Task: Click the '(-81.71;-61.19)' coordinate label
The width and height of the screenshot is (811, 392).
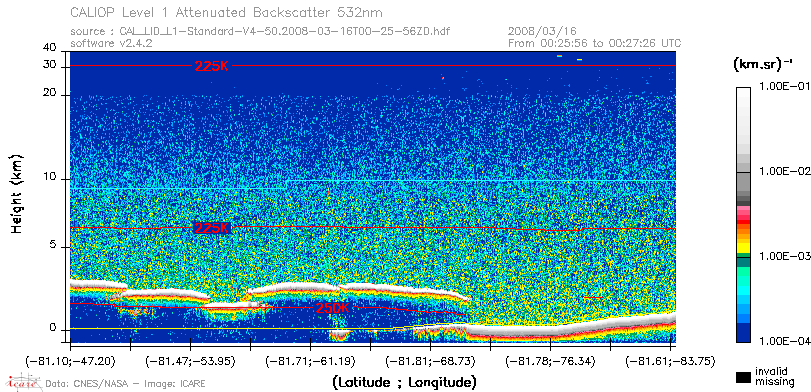Action: tap(309, 361)
